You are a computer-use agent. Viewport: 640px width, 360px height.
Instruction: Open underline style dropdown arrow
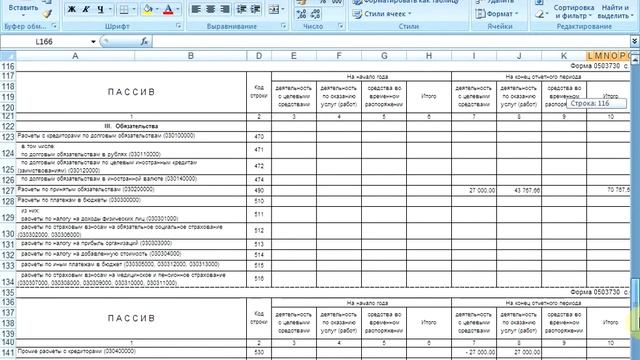pos(110,9)
